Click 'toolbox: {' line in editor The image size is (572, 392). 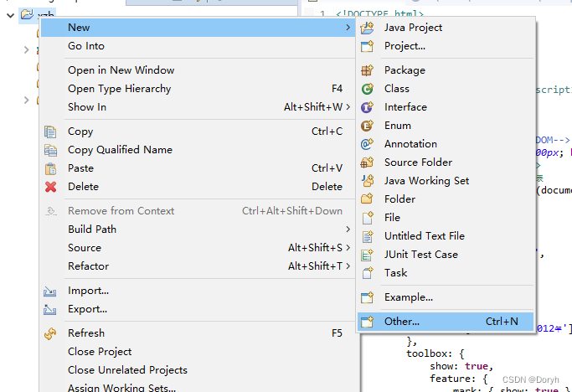click(435, 353)
